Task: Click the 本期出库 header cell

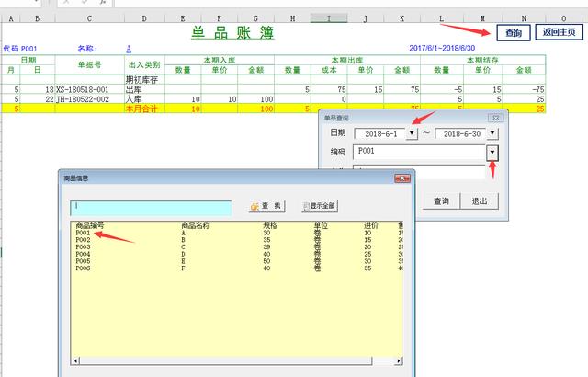Action: click(x=347, y=60)
